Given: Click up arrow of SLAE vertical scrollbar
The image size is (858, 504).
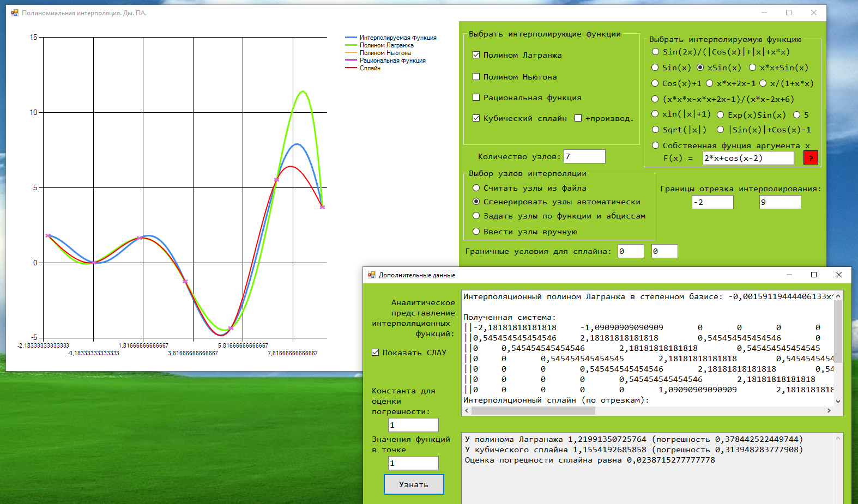Looking at the screenshot, I should point(838,295).
